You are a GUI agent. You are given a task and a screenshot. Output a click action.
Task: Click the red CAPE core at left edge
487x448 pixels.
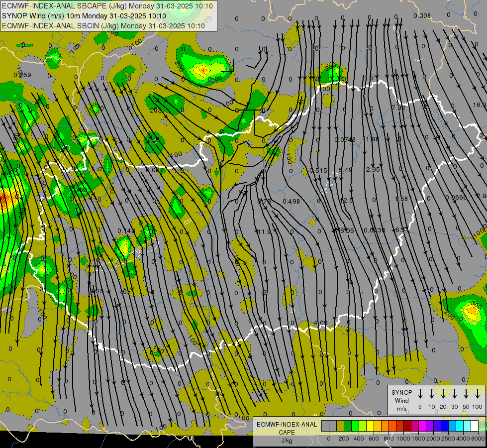4,198
